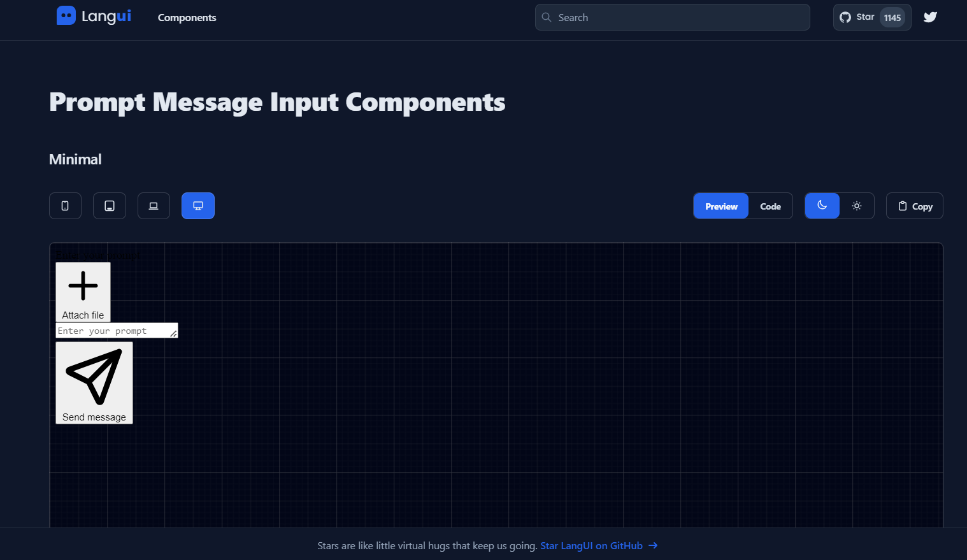Select the Preview tab
The width and height of the screenshot is (967, 560).
pos(720,206)
